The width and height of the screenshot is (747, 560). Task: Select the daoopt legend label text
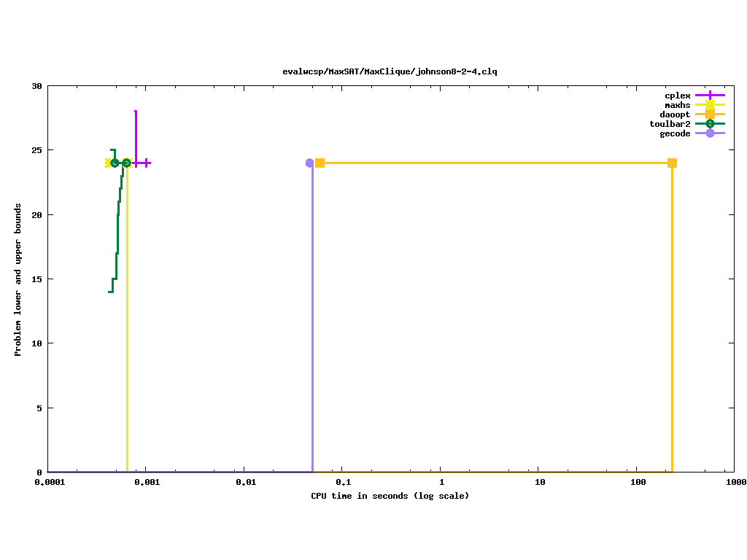675,114
